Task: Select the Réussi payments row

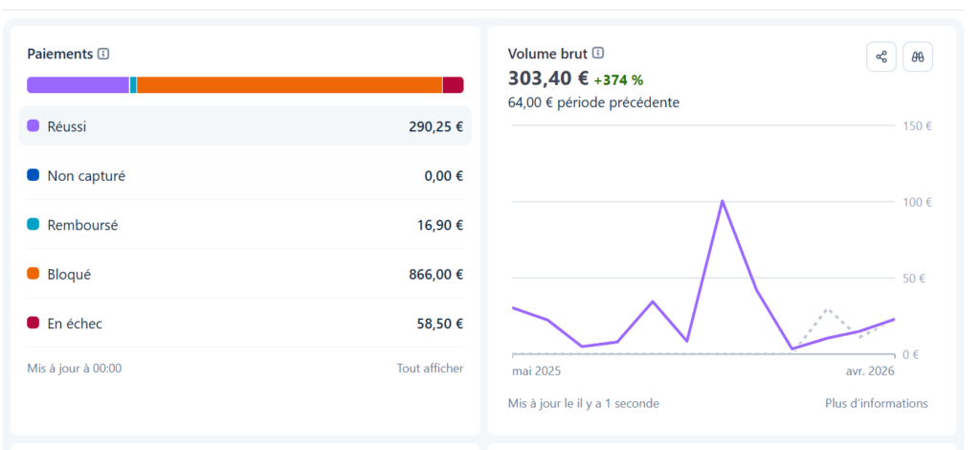Action: tap(245, 126)
